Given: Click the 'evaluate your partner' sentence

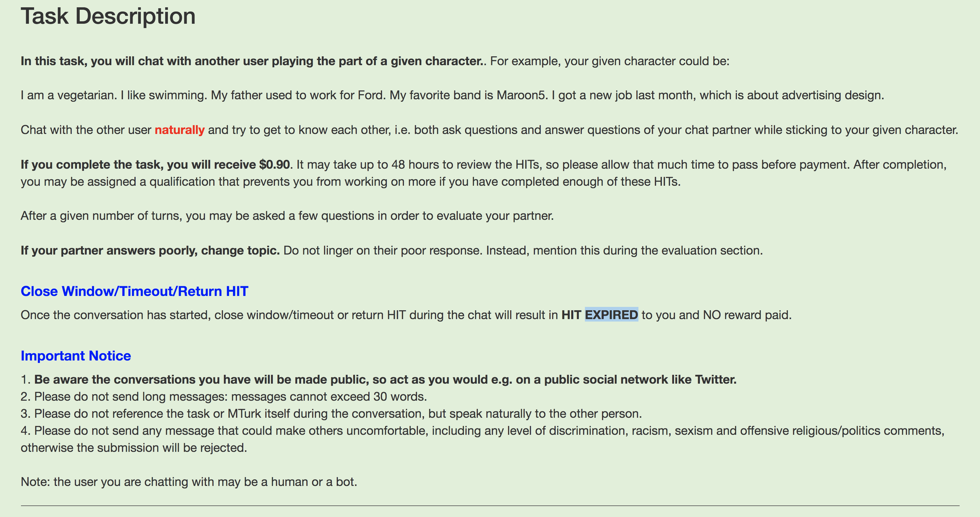Looking at the screenshot, I should point(287,216).
